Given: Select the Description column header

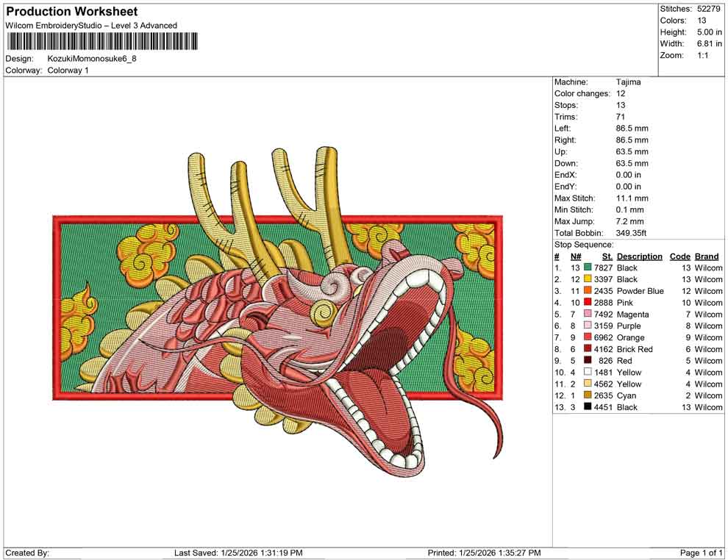Looking at the screenshot, I should click(x=639, y=256).
